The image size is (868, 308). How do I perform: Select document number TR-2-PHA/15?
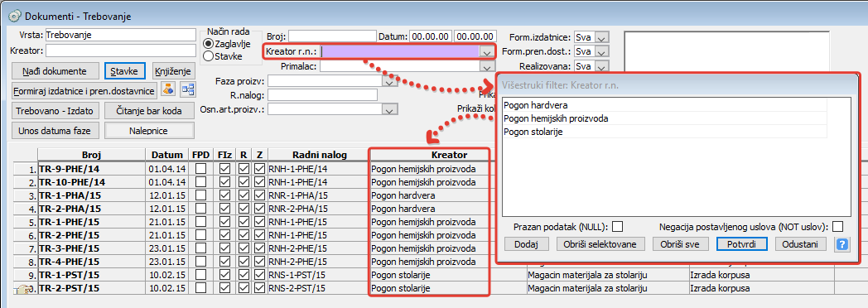pyautogui.click(x=70, y=209)
